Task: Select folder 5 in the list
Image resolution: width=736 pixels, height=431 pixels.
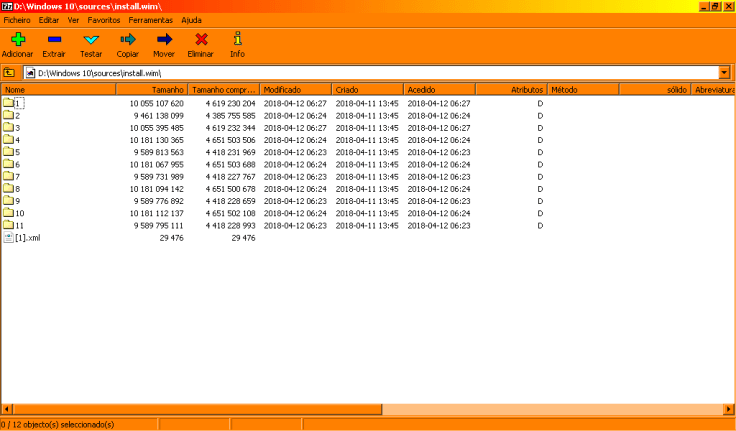Action: tap(17, 152)
